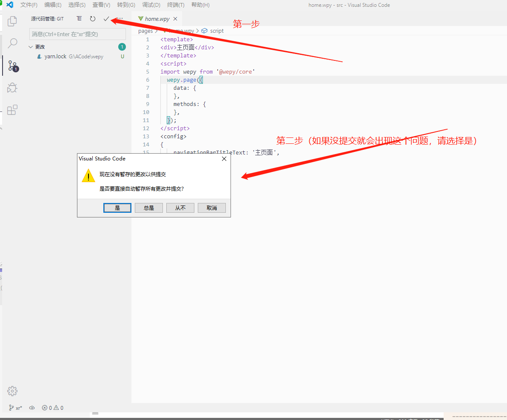Image resolution: width=507 pixels, height=420 pixels.
Task: Click 取消 button in the dialog
Action: point(212,208)
